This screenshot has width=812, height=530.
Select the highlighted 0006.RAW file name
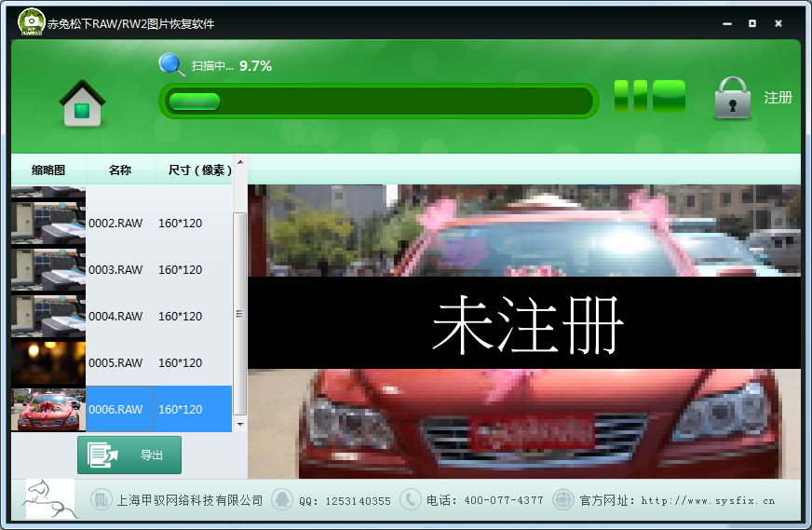tap(115, 409)
